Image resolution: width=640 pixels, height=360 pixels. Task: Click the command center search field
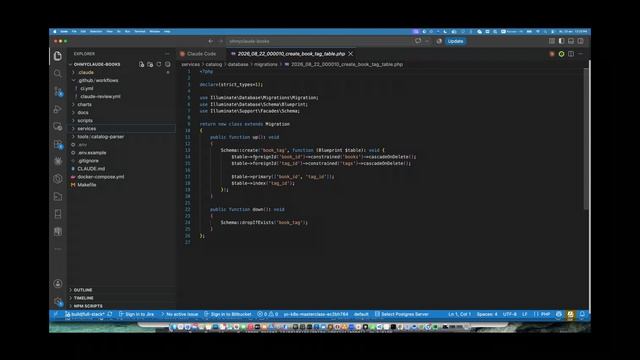tap(319, 41)
